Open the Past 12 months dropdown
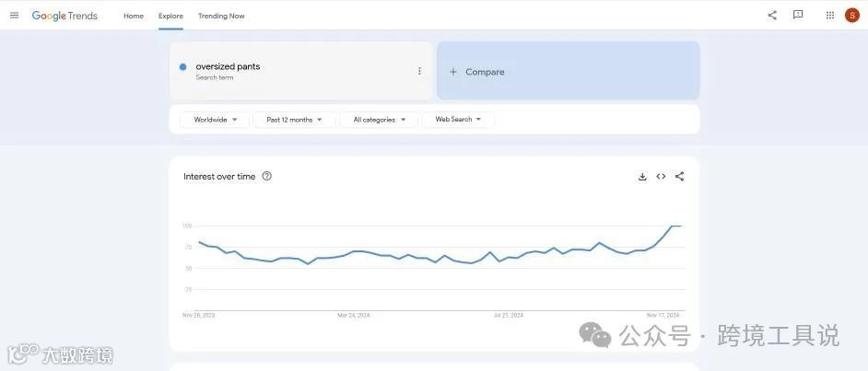 point(294,120)
